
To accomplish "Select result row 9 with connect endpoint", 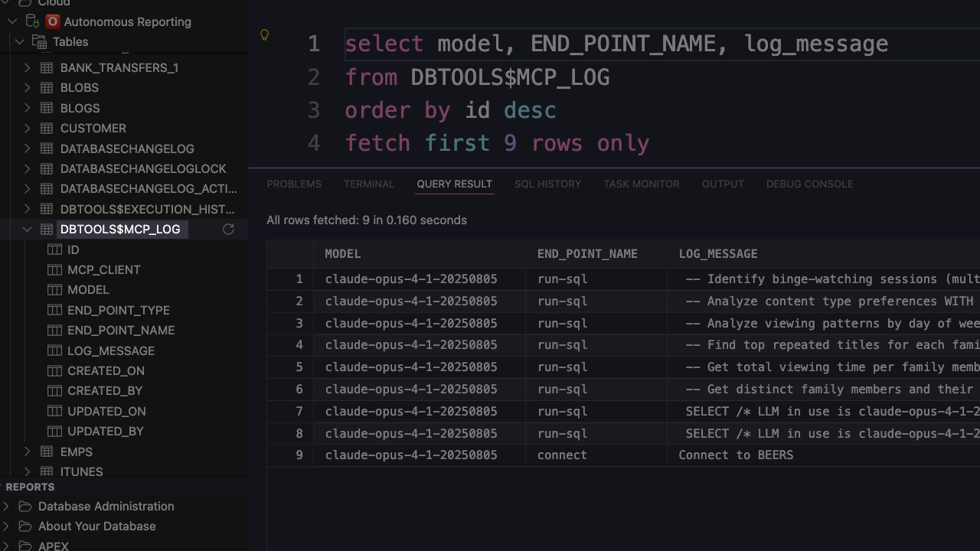I will (x=562, y=455).
